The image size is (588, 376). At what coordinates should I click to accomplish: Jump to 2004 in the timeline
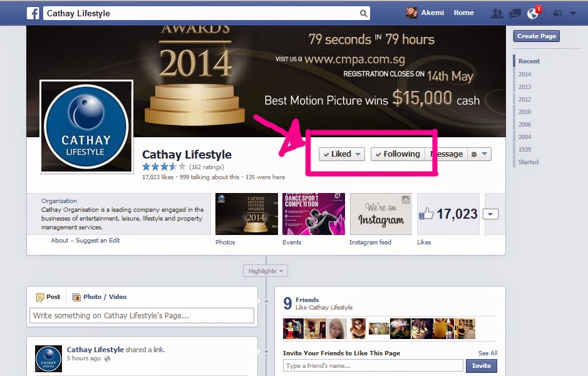525,137
